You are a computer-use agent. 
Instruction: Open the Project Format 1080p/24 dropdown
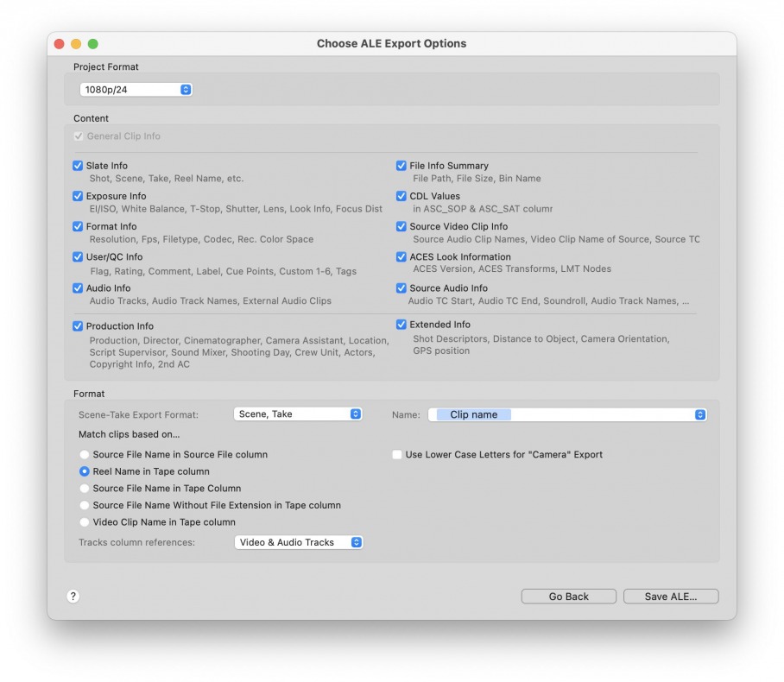point(136,90)
